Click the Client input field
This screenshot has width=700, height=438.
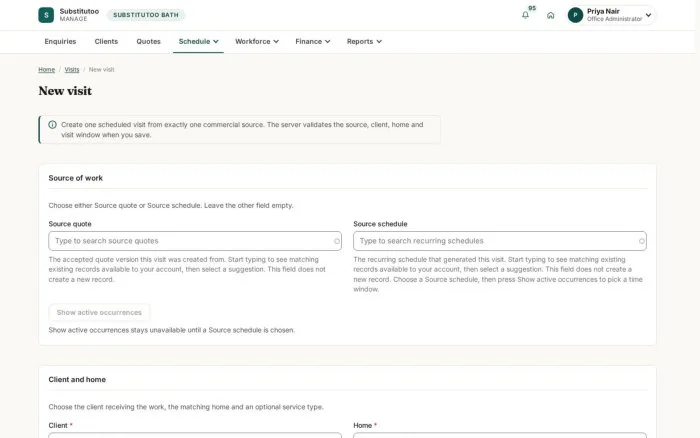click(195, 435)
